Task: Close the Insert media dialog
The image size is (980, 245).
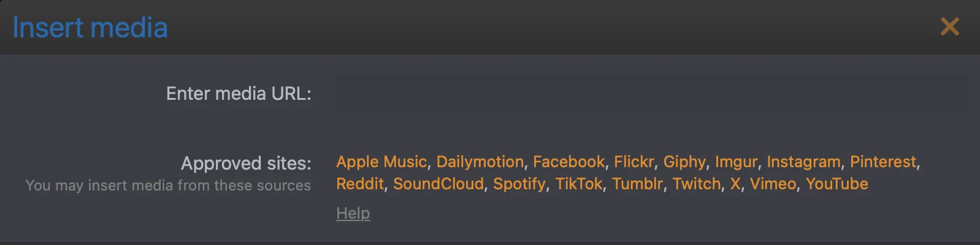Action: (949, 26)
